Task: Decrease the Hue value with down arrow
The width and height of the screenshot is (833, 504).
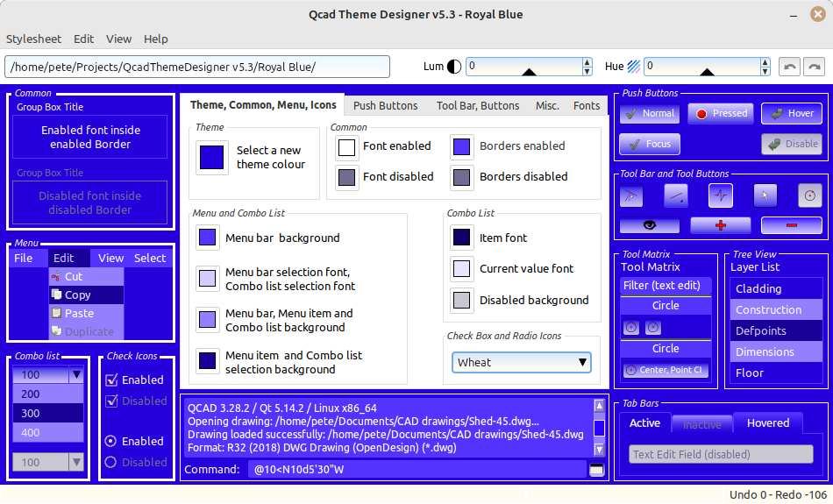Action: [x=765, y=71]
